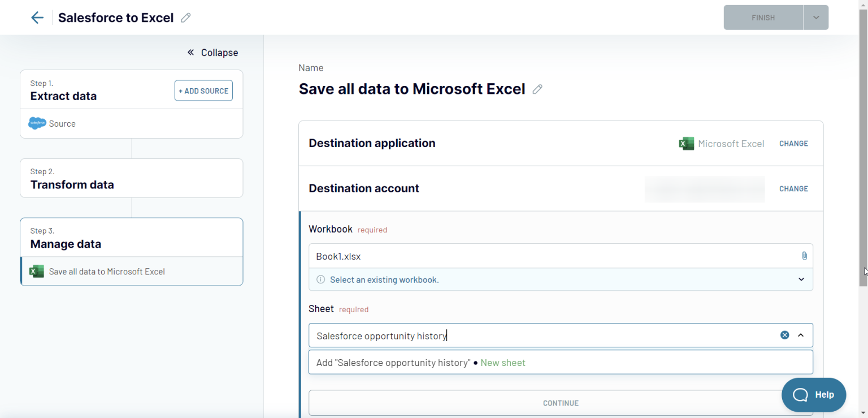The height and width of the screenshot is (418, 868).
Task: Click the pencil icon beside "Save all data to Microsoft Excel"
Action: (537, 89)
